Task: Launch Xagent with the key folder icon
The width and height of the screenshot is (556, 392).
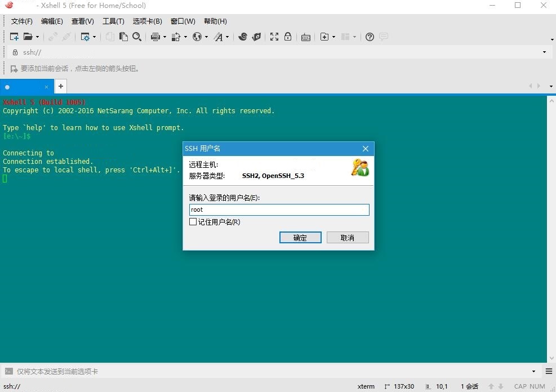Action: [256, 37]
